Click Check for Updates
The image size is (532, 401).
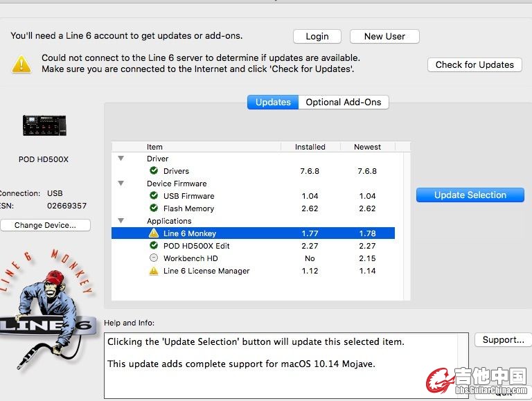(x=475, y=64)
